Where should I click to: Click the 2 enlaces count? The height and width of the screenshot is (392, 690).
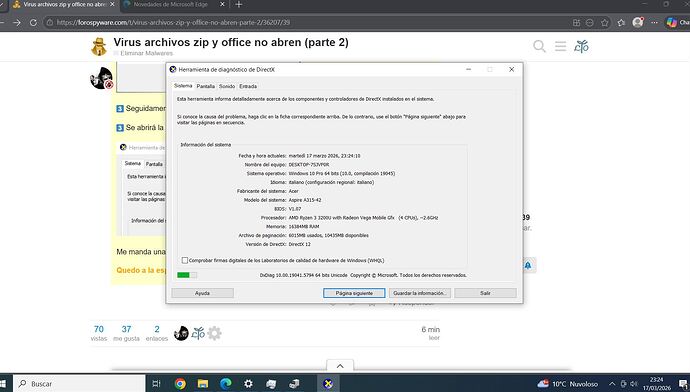point(157,333)
